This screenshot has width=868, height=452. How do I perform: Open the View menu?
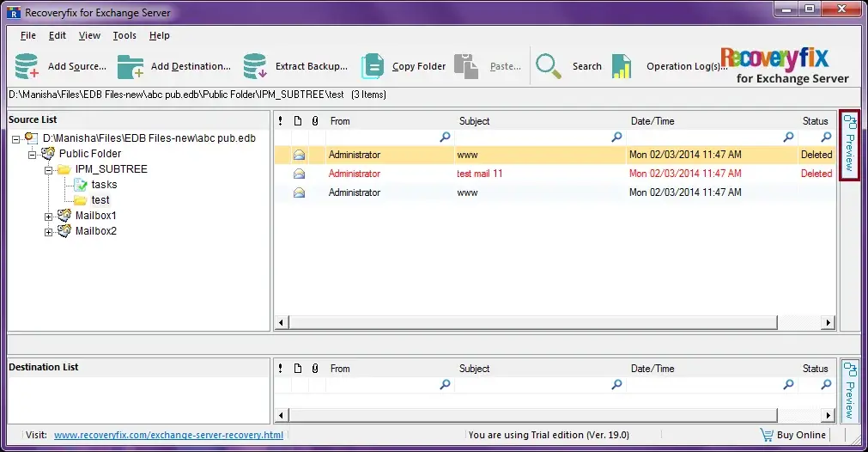point(89,36)
